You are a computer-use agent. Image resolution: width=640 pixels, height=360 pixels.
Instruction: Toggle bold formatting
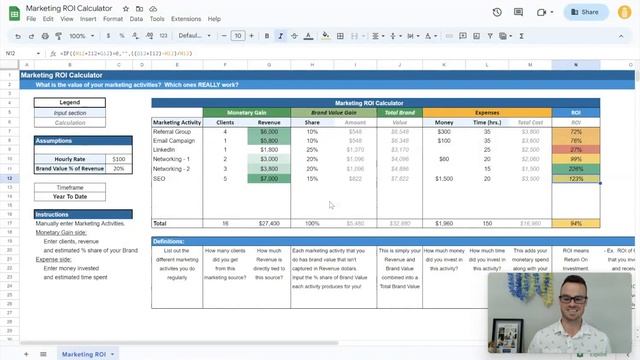pos(267,36)
